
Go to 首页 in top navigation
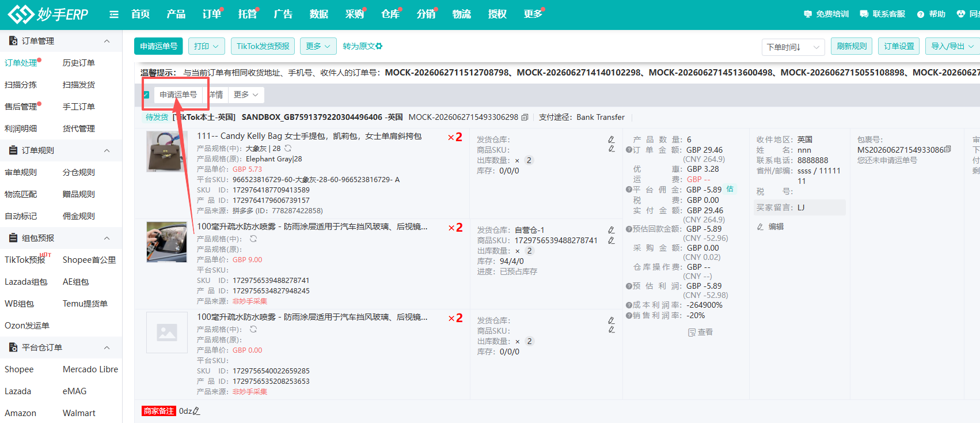140,14
